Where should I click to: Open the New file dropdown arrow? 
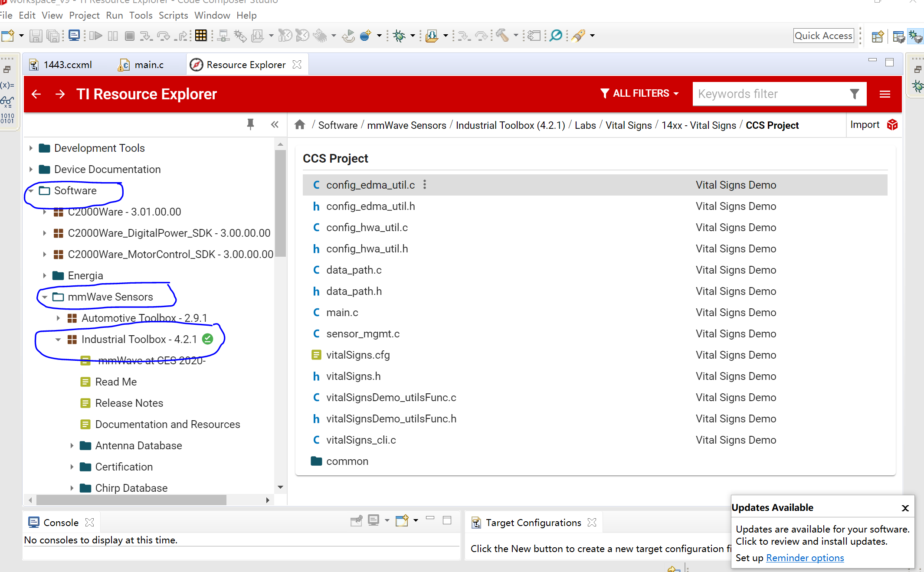(x=21, y=36)
